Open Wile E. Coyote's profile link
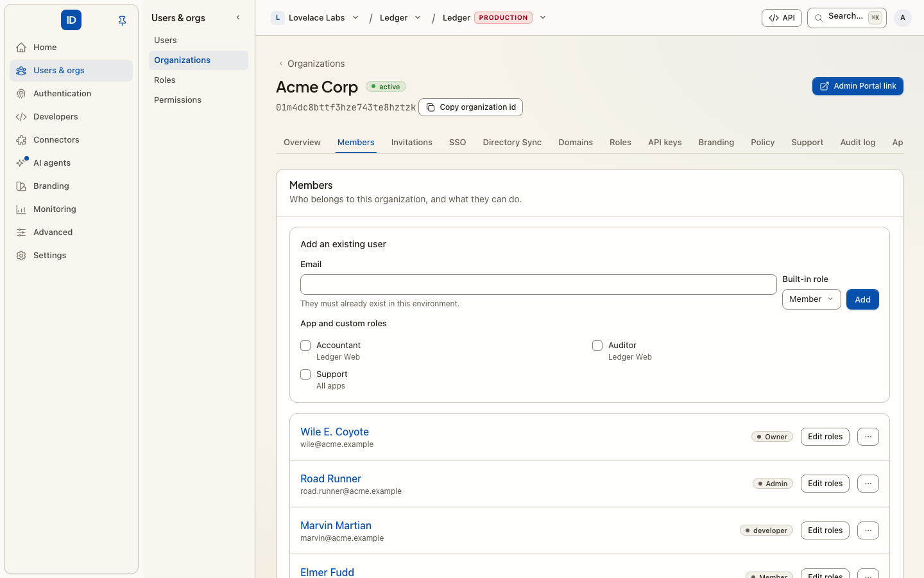The width and height of the screenshot is (924, 578). pos(334,432)
